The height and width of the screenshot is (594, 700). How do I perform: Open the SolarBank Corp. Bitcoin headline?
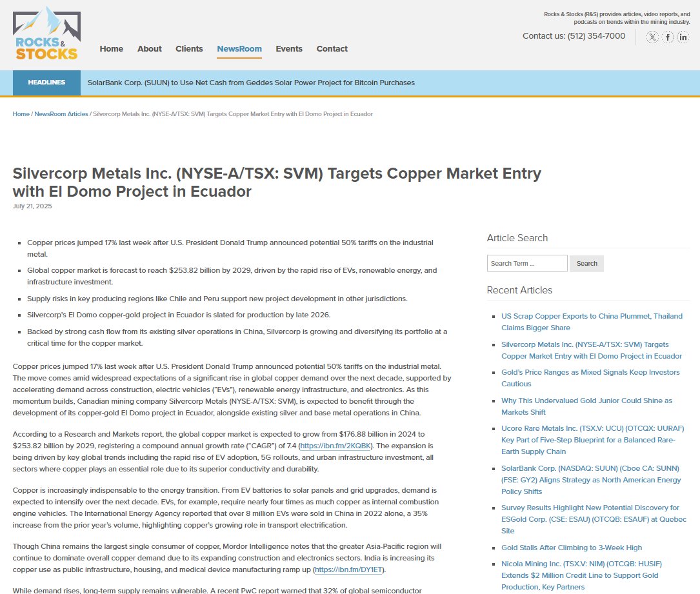(x=251, y=83)
